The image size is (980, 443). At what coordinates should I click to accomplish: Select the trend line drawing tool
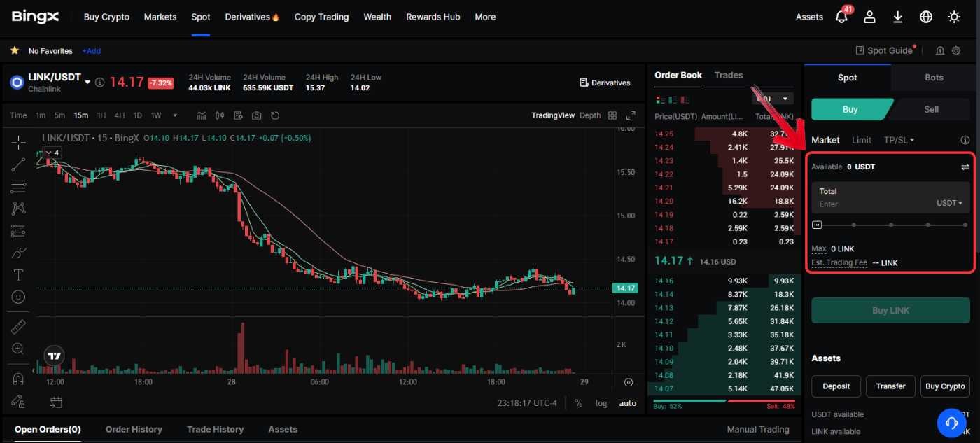pos(19,164)
